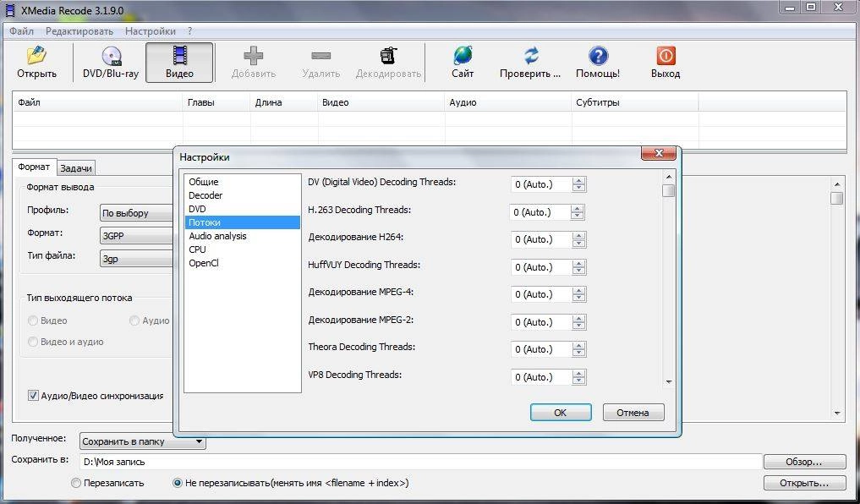Image resolution: width=860 pixels, height=504 pixels.
Task: Decrease VP8 Decoding Threads spinner
Action: coord(578,380)
